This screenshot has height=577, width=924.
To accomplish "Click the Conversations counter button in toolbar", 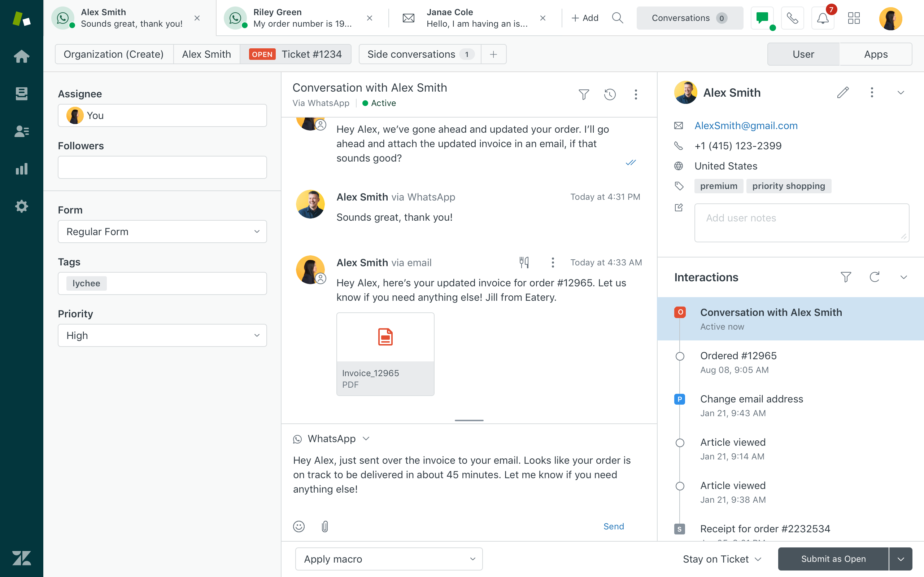I will pos(689,18).
